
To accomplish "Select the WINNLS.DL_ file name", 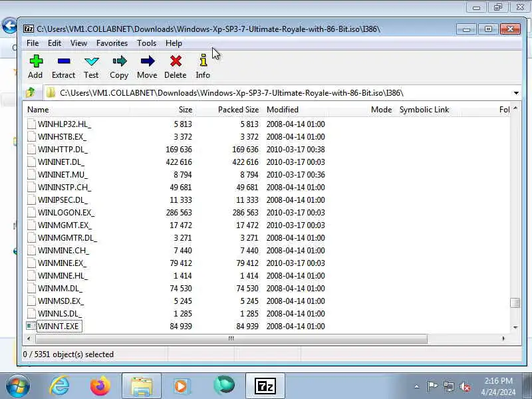I will [x=60, y=313].
